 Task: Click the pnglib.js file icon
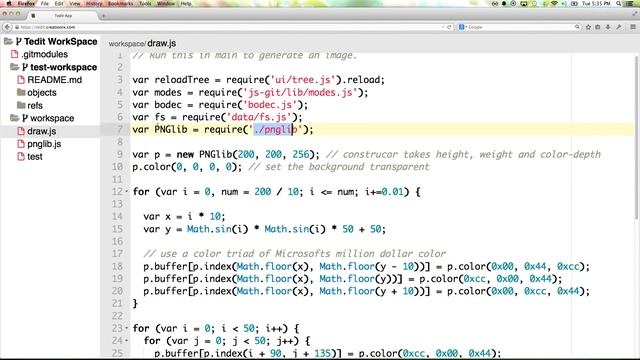point(21,144)
